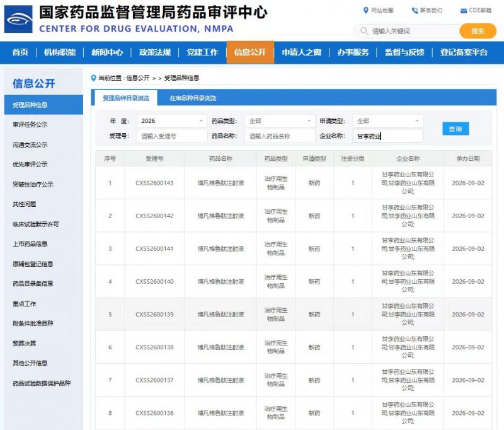Click acceptance number CXSS2600142
This screenshot has height=430, width=504.
coord(154,216)
